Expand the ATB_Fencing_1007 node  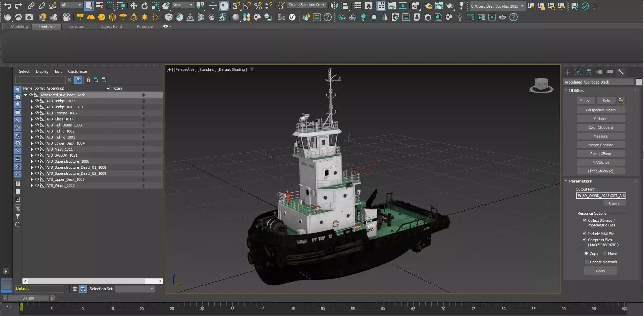[x=32, y=113]
